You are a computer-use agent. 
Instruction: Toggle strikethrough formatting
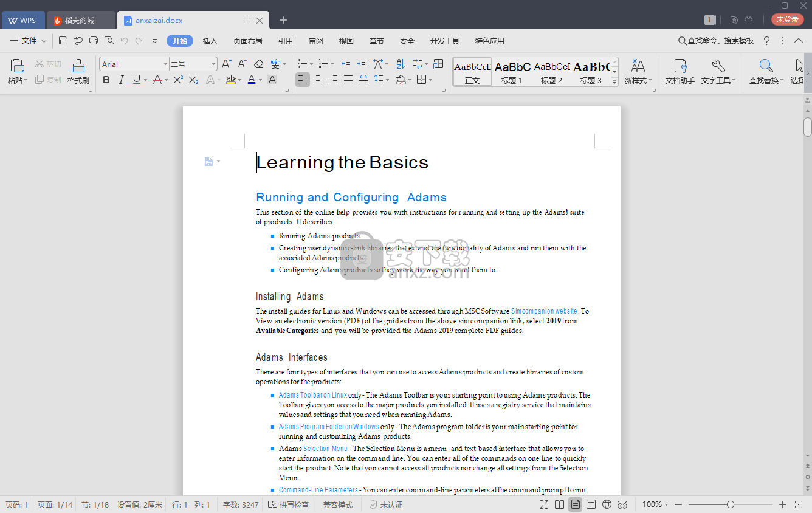tap(157, 80)
